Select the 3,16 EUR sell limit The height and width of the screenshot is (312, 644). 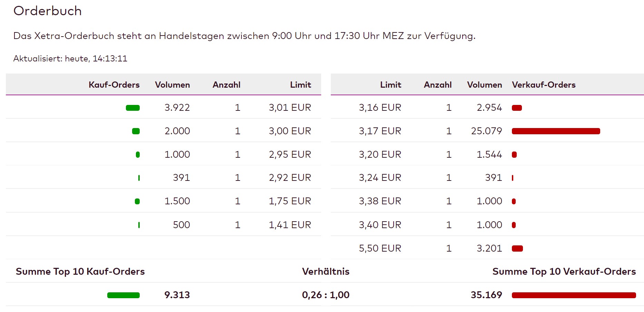point(380,108)
